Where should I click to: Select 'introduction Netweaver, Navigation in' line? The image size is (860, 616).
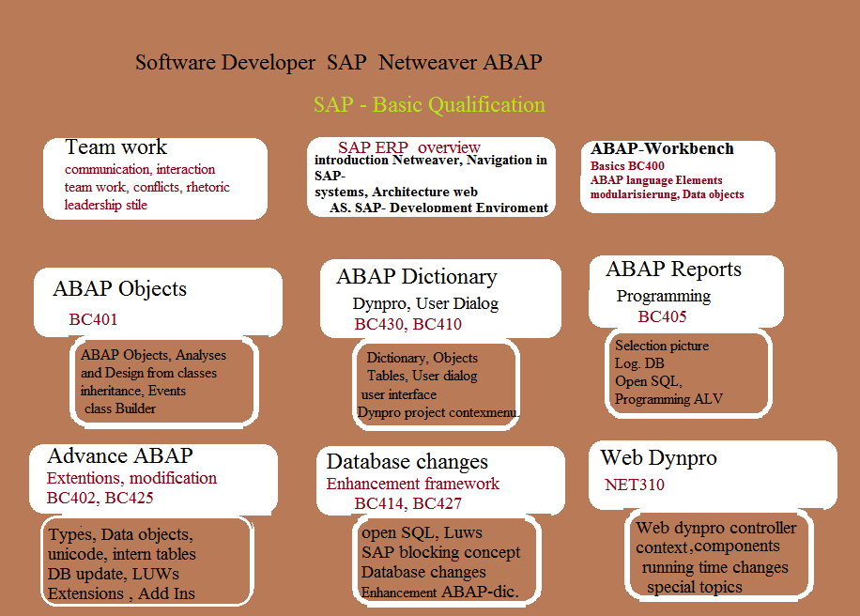click(x=431, y=161)
